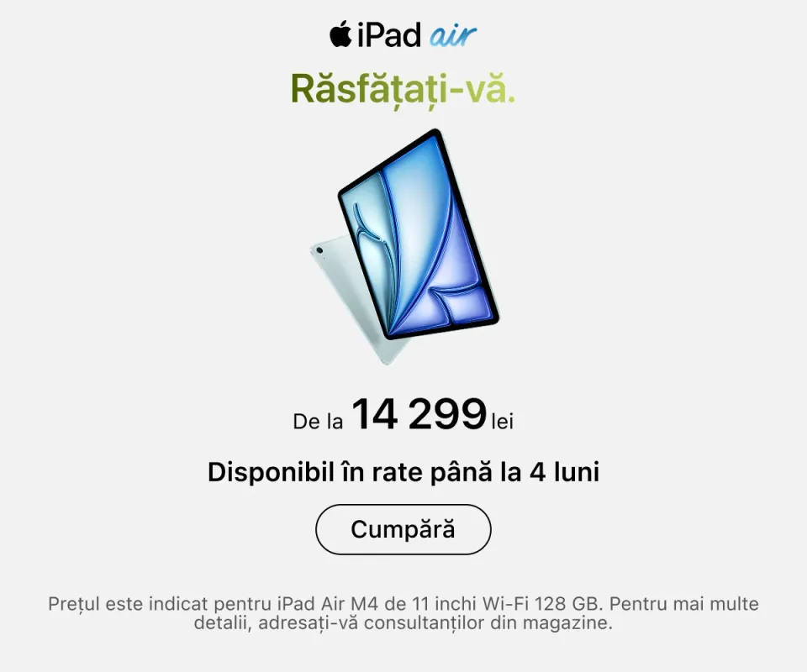Click the word "consultanților" in the footnote
This screenshot has height=672, width=807.
coord(425,622)
